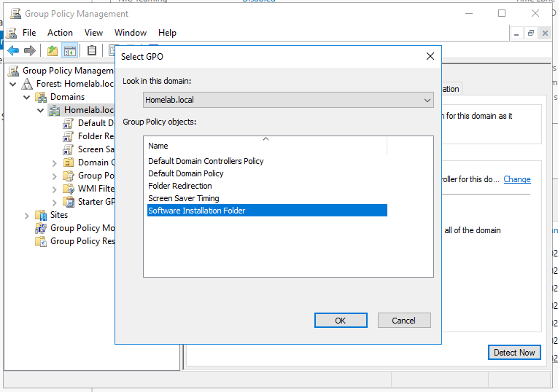The height and width of the screenshot is (392, 558).
Task: Select Group Policy Modeling label in tree
Action: (x=82, y=228)
